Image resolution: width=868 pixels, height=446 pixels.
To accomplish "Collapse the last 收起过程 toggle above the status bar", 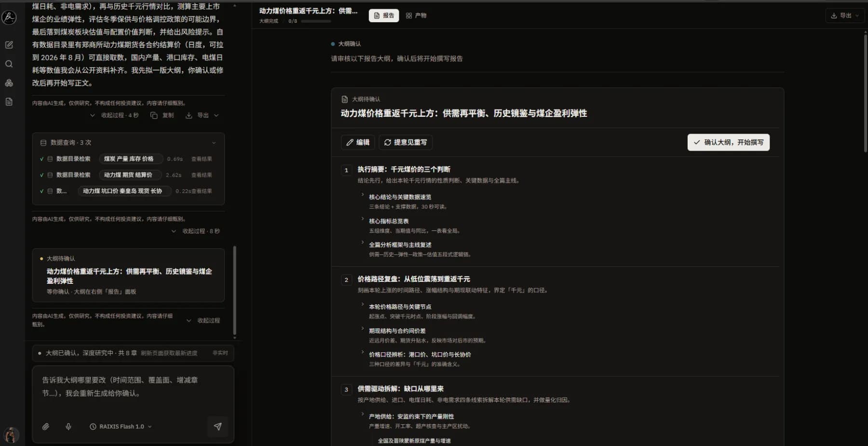I will (x=203, y=321).
